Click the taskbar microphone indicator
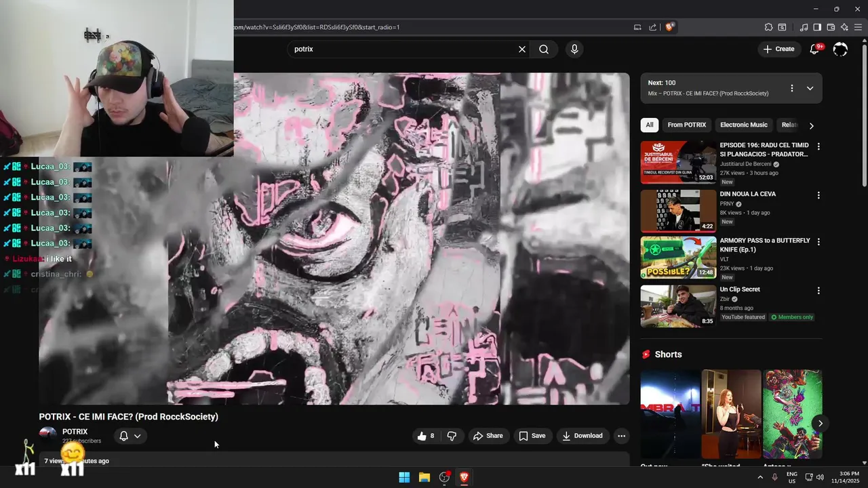Image resolution: width=868 pixels, height=488 pixels. [x=774, y=477]
